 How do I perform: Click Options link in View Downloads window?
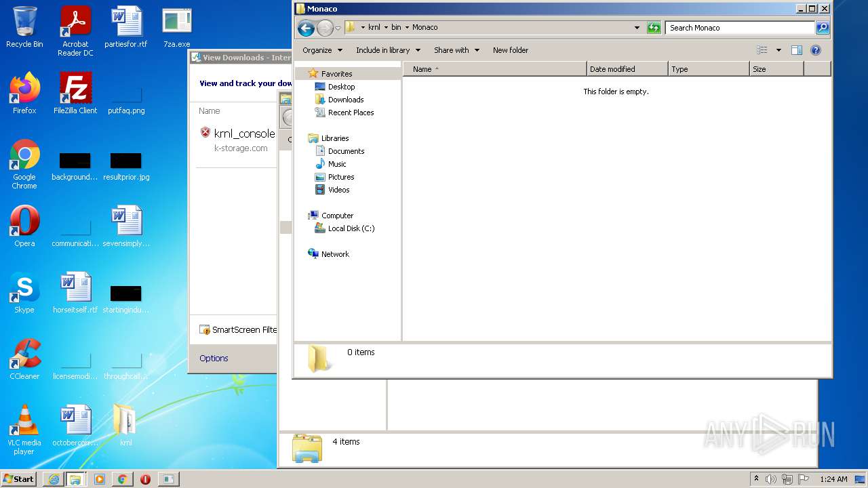click(x=214, y=358)
